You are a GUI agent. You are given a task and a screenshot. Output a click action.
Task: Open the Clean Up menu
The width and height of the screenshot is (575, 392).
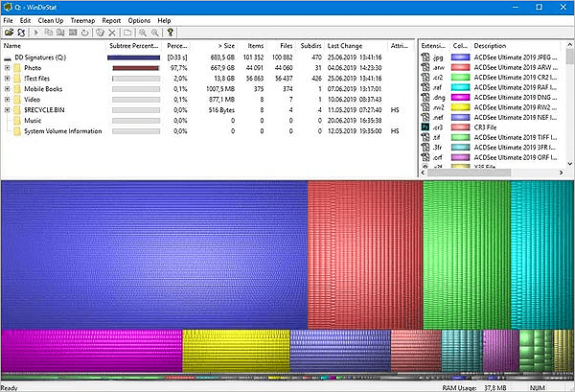51,20
